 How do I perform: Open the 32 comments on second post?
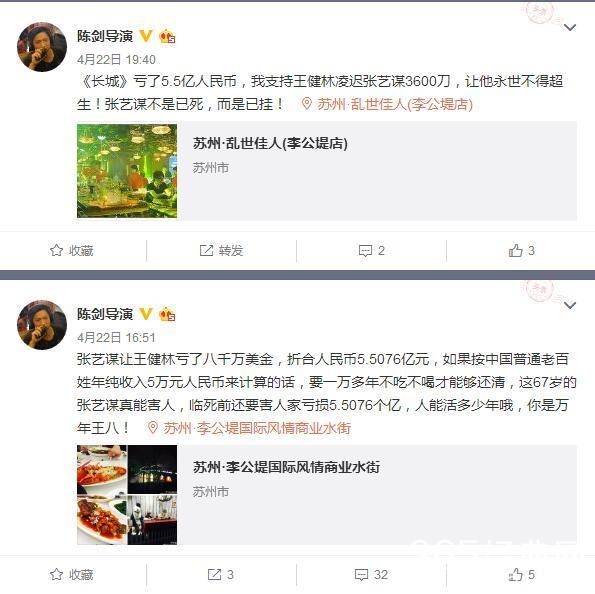371,574
